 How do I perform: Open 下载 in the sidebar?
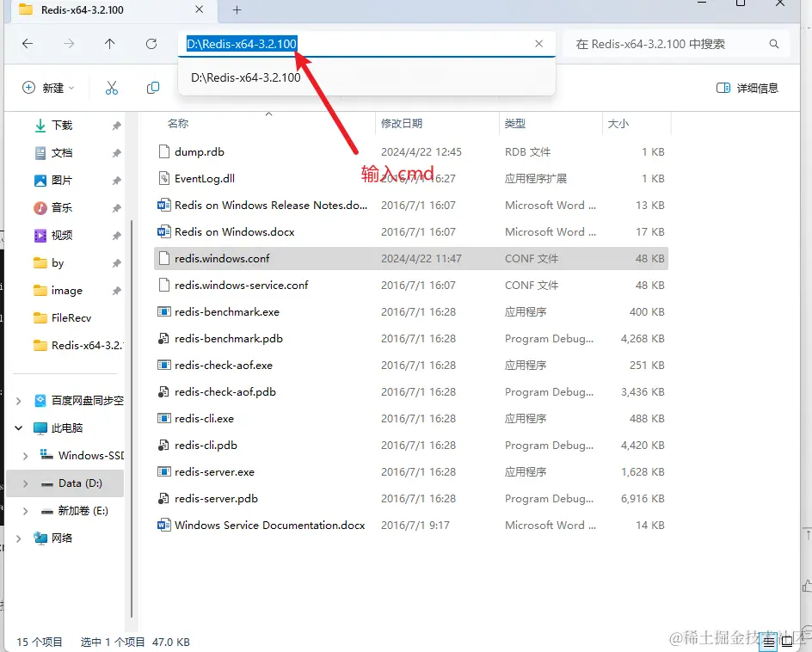(x=62, y=126)
